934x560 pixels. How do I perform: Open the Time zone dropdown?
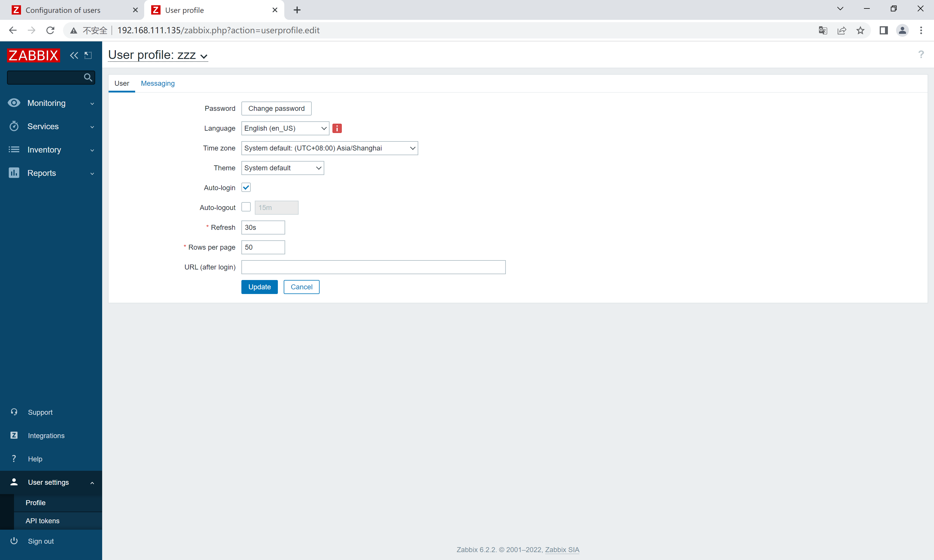[x=330, y=148]
